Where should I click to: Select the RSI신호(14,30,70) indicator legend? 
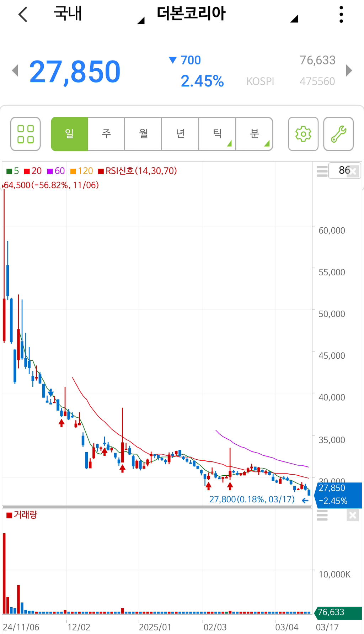[x=138, y=171]
